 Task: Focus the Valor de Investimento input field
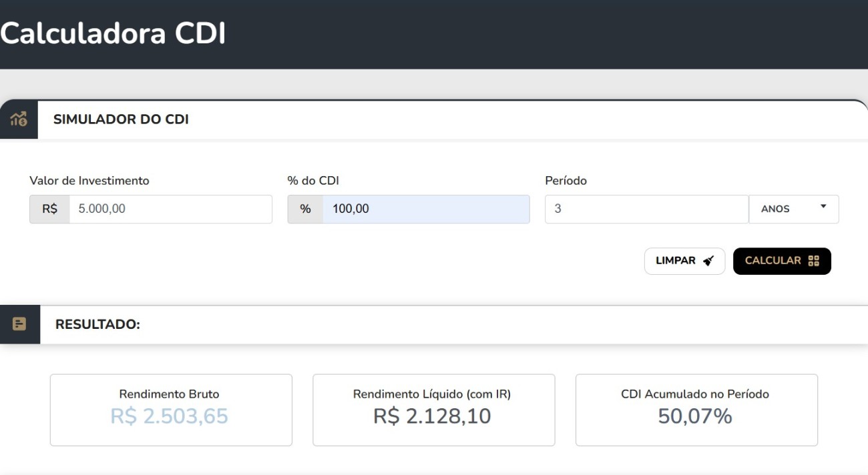pos(170,209)
